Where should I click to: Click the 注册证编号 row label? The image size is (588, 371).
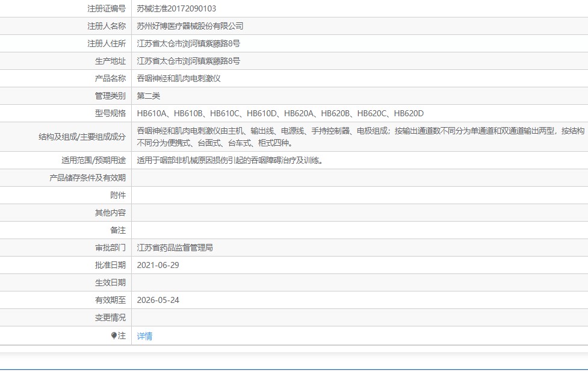click(x=107, y=8)
